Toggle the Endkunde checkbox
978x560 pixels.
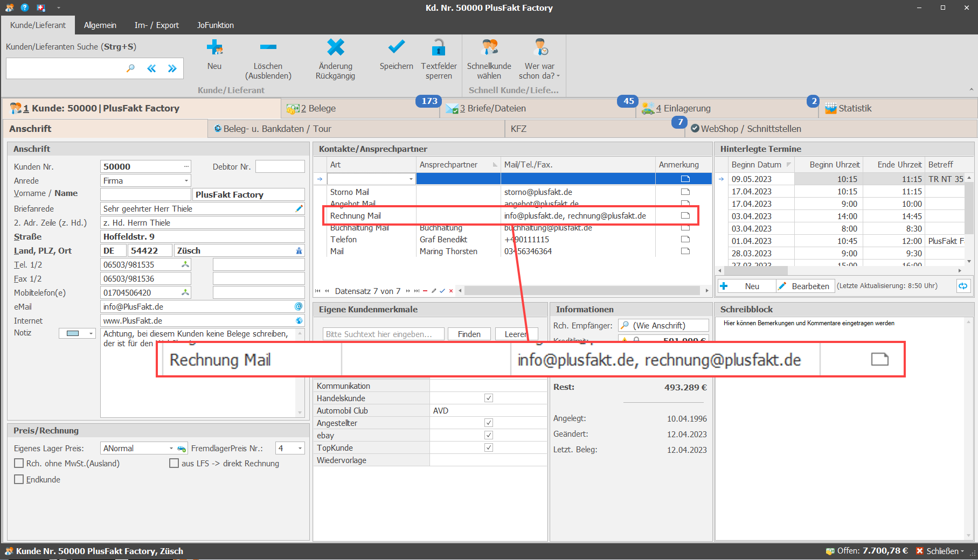[19, 479]
